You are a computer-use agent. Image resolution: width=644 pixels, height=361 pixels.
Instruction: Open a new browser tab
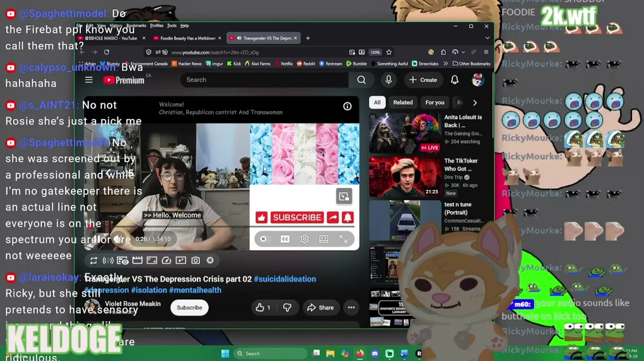[308, 38]
